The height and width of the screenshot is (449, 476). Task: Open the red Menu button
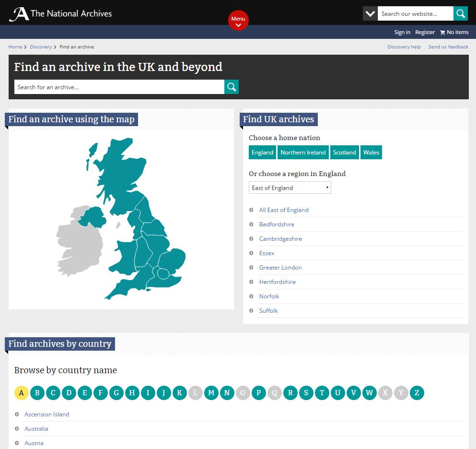point(238,21)
